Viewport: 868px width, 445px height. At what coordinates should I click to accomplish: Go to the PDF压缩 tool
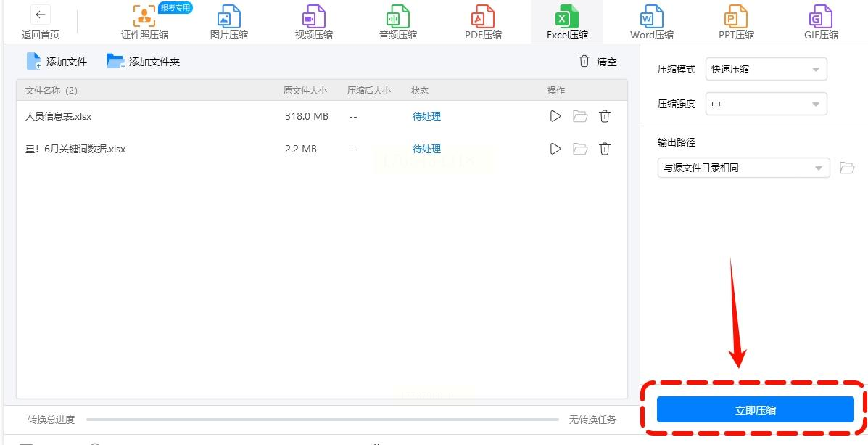pos(483,23)
